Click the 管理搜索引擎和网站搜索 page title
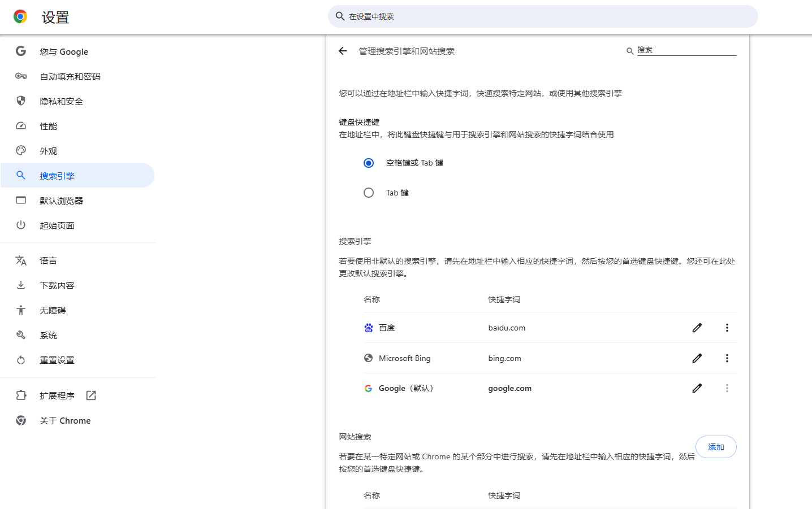 [407, 51]
